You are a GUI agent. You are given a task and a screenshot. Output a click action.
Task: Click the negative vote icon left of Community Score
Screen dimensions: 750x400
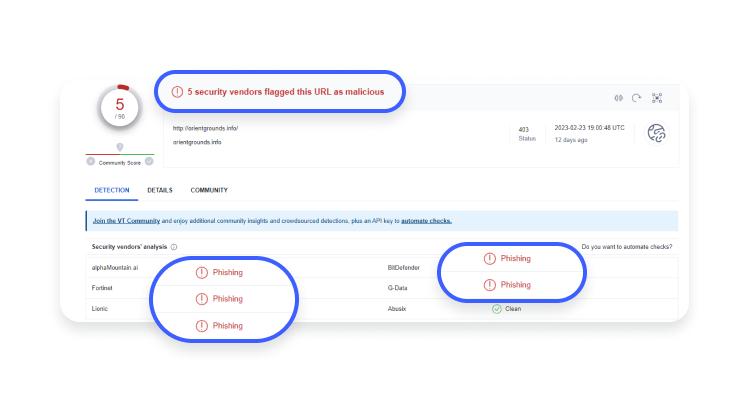click(90, 162)
